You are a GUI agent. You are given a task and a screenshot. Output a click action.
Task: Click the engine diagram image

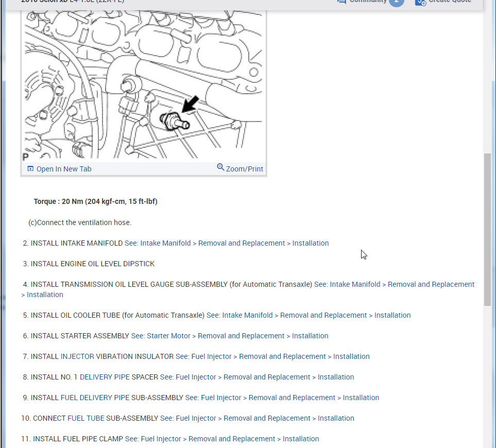point(144,85)
